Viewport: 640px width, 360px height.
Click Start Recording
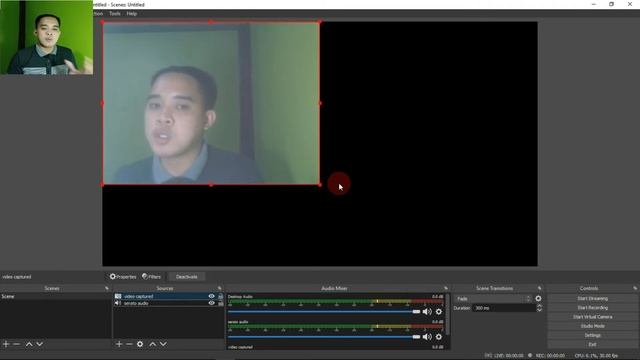593,308
